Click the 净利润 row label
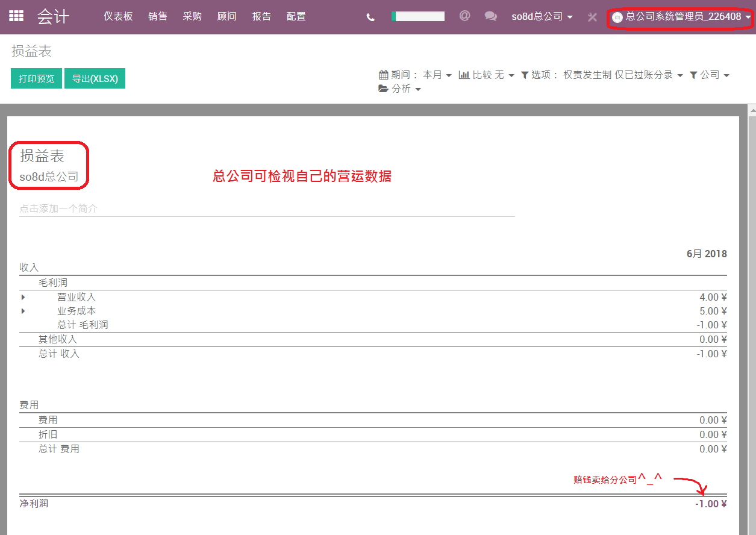The image size is (756, 535). tap(34, 503)
